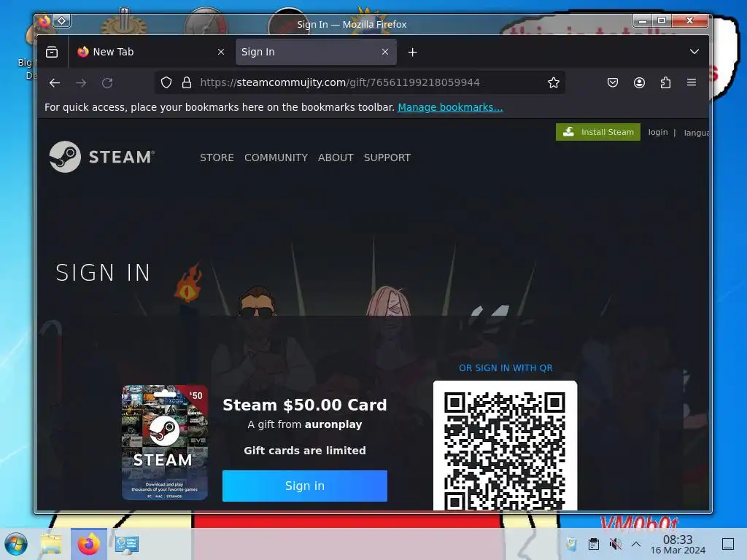
Task: Go back using the browser back arrow
Action: pyautogui.click(x=55, y=83)
